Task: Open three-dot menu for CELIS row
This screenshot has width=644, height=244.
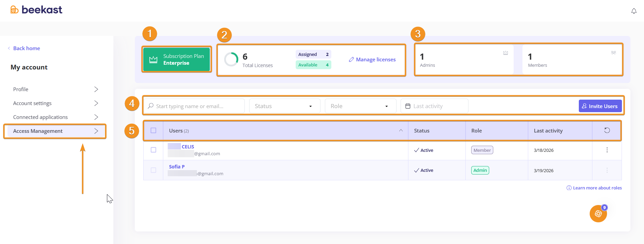Action: click(x=607, y=150)
